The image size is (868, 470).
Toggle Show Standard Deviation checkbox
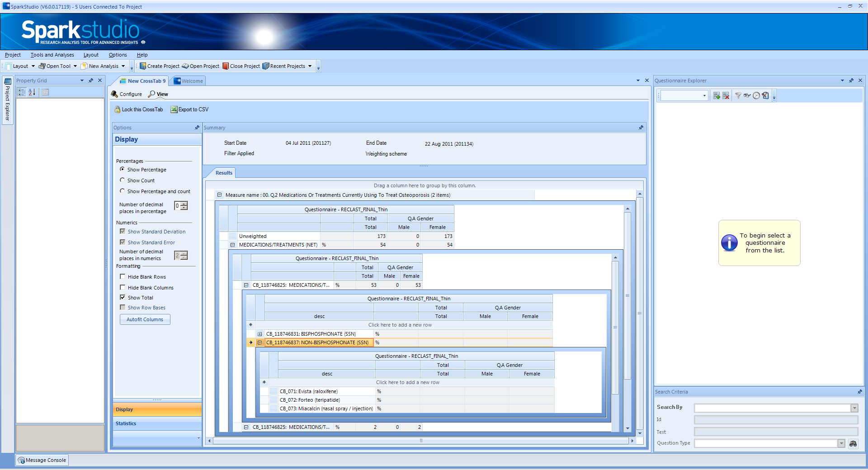(x=123, y=231)
